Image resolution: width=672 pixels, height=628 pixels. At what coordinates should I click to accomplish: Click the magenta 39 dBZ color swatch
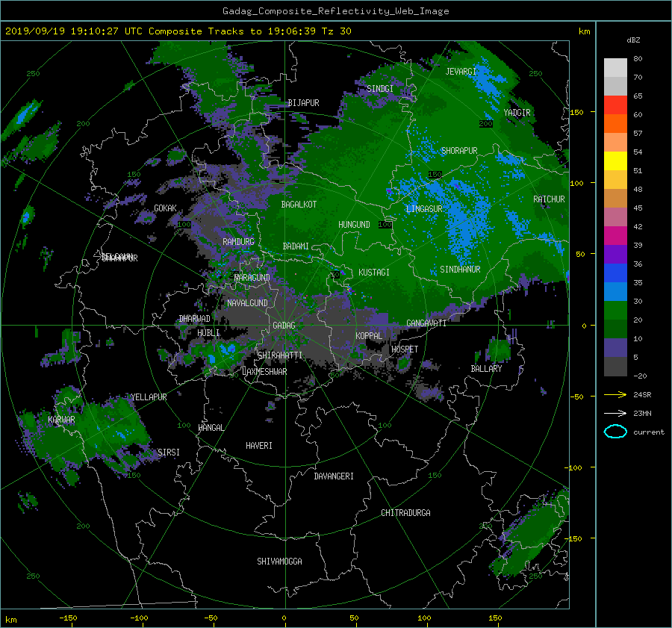pos(615,235)
